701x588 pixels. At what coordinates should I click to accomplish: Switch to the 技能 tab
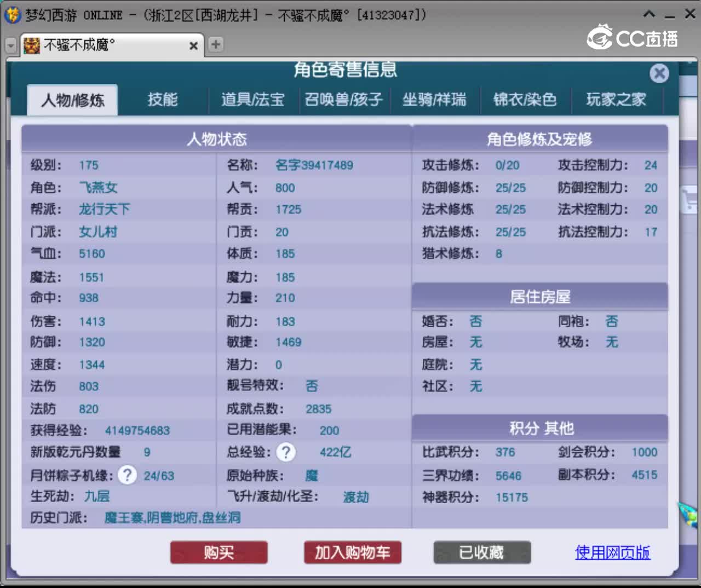[163, 99]
